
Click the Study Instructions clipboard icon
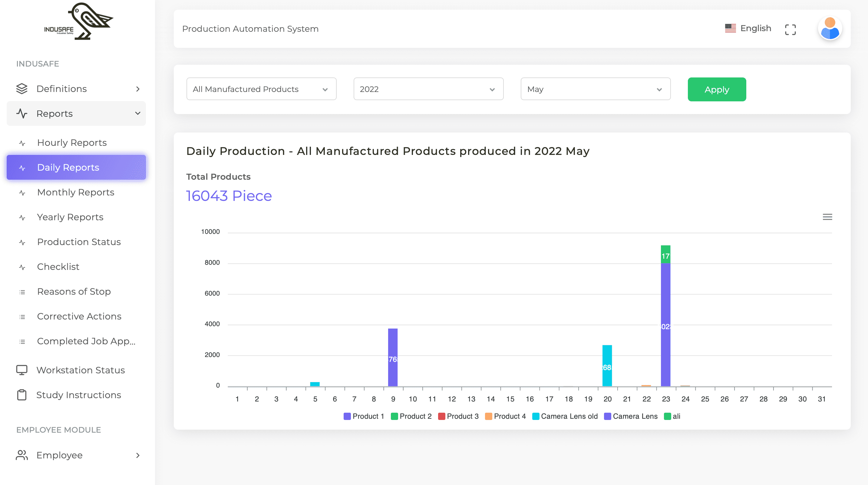pos(22,395)
